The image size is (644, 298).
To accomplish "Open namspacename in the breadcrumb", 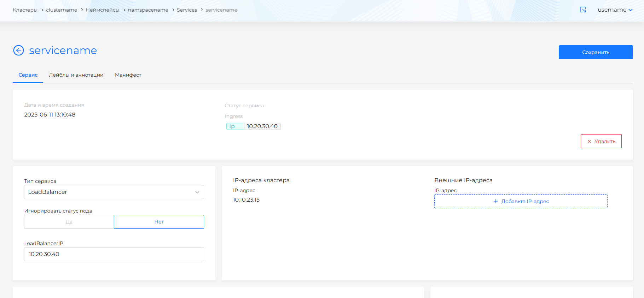I will pyautogui.click(x=148, y=10).
